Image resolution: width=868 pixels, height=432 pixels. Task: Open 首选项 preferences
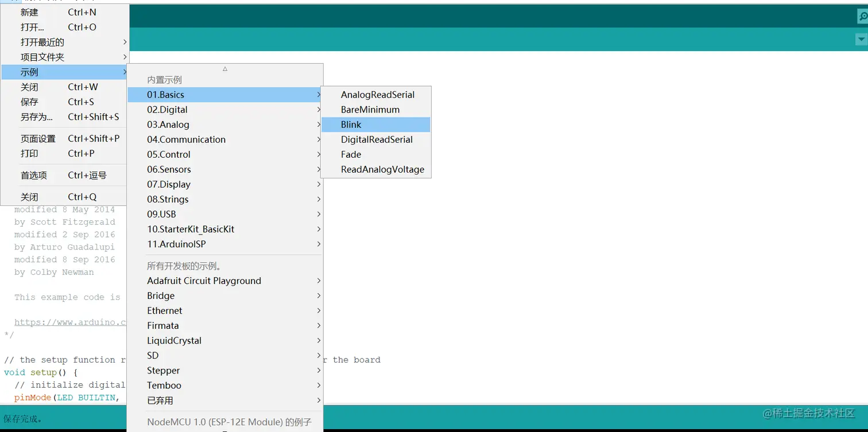pos(64,175)
